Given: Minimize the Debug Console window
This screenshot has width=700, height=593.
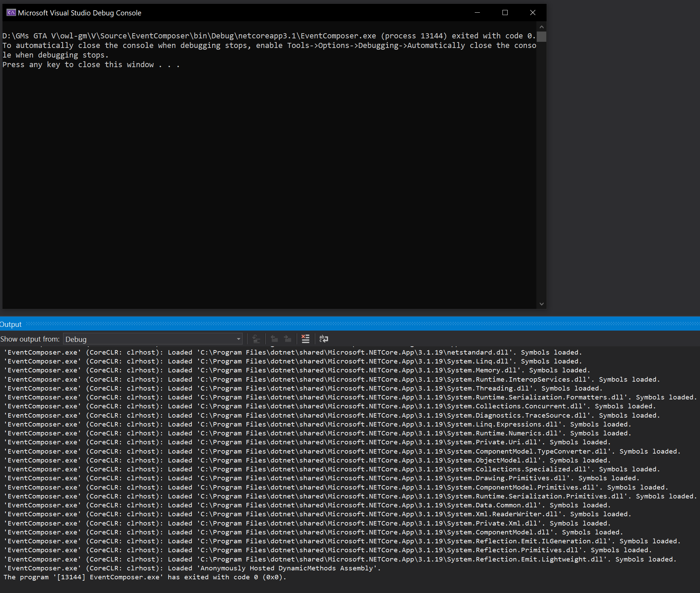Looking at the screenshot, I should [x=477, y=13].
